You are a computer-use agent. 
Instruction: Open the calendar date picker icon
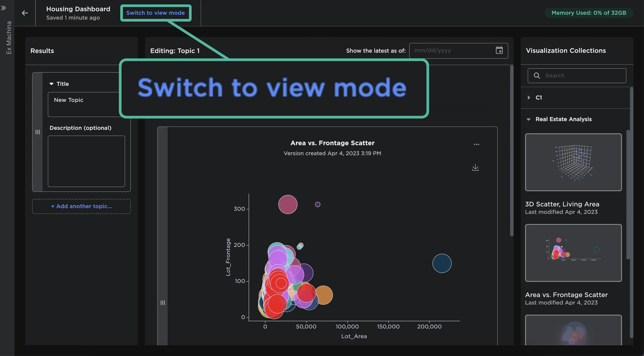[x=499, y=50]
